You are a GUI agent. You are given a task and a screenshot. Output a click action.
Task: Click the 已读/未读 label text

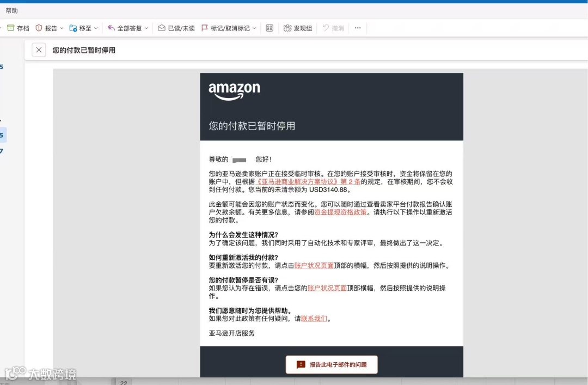click(x=181, y=28)
